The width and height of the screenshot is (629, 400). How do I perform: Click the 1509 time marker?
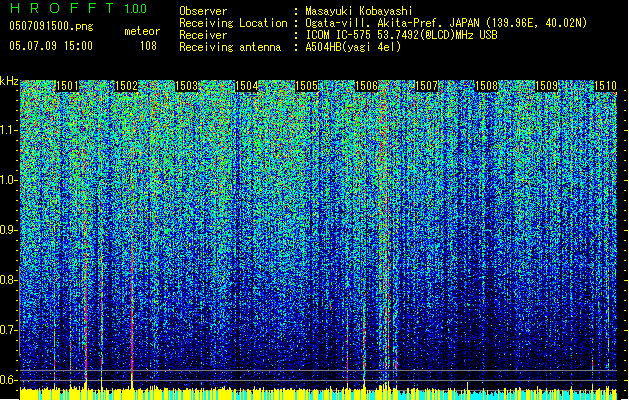pyautogui.click(x=546, y=86)
